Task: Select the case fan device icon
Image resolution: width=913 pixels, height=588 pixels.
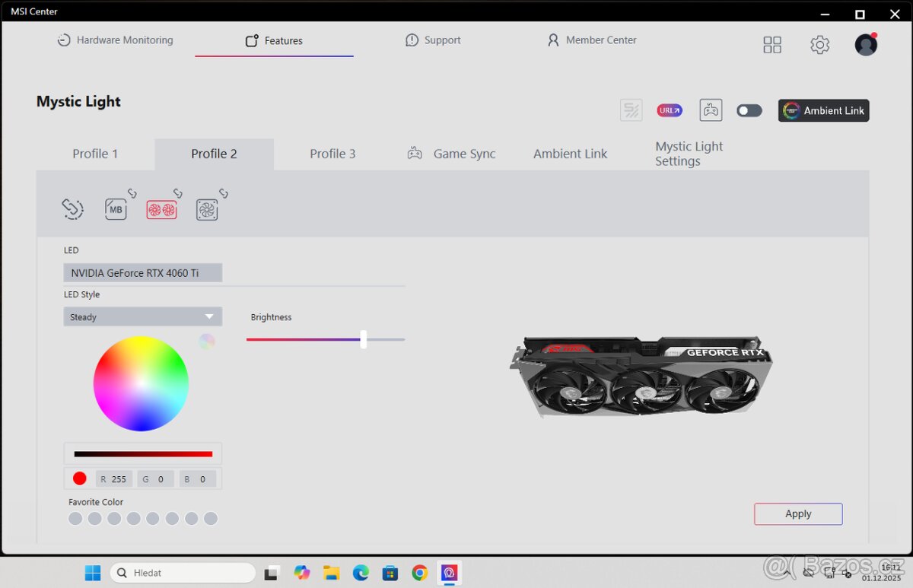Action: coord(207,210)
